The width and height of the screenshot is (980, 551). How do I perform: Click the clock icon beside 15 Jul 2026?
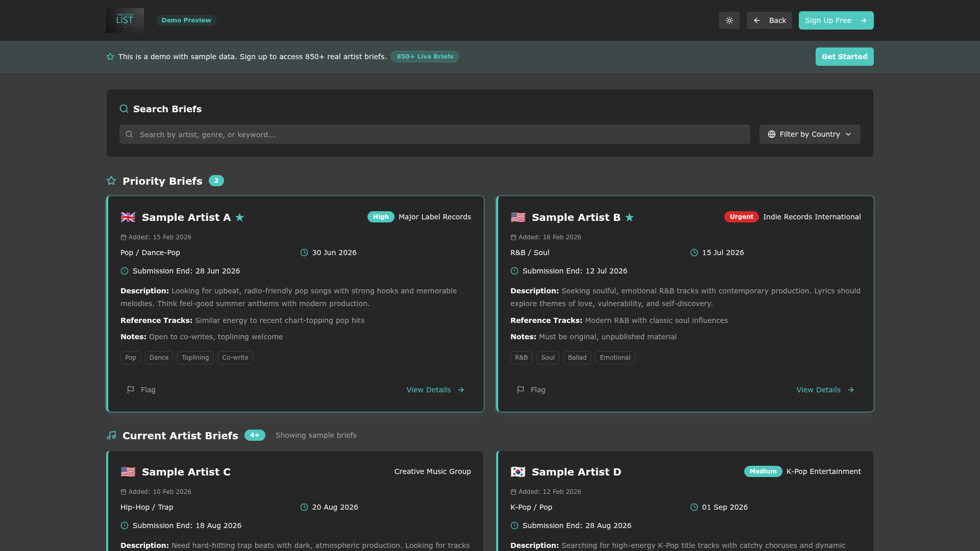point(694,253)
